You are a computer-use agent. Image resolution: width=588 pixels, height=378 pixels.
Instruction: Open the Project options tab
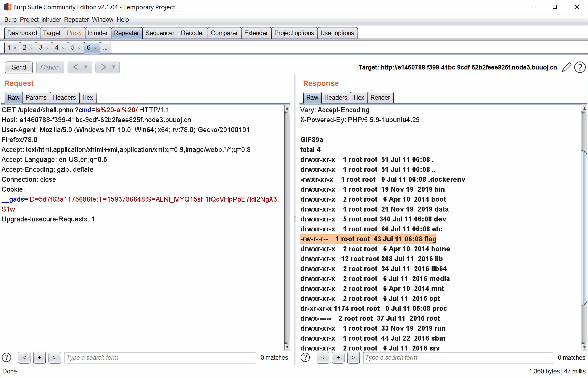tap(294, 33)
